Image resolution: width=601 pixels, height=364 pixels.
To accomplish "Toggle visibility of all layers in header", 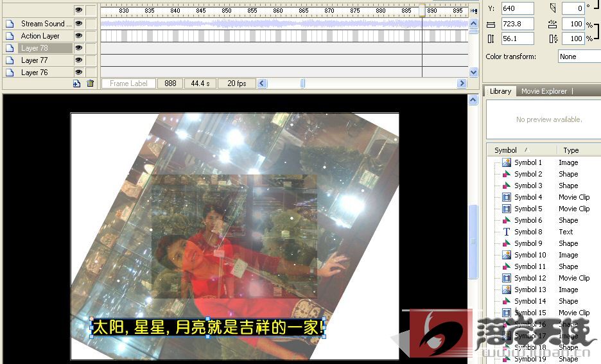I will (78, 10).
